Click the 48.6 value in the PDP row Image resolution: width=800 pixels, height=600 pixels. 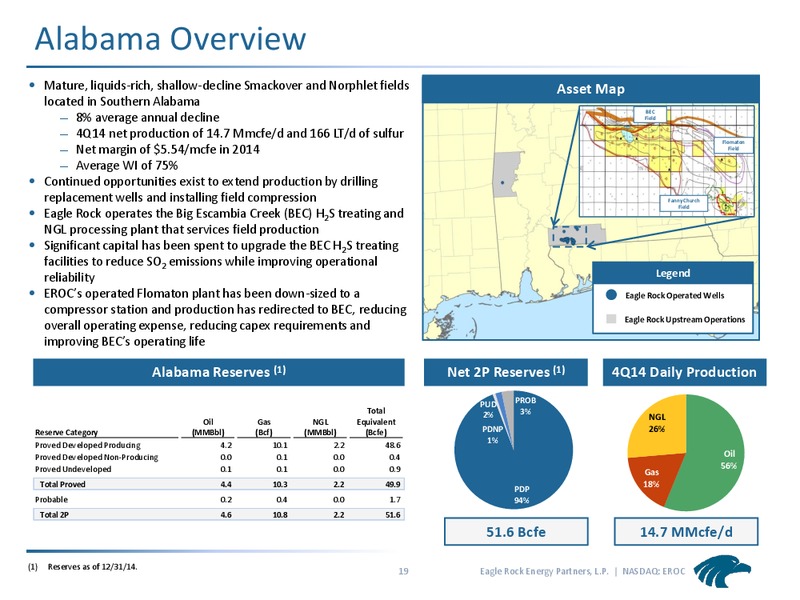point(393,445)
